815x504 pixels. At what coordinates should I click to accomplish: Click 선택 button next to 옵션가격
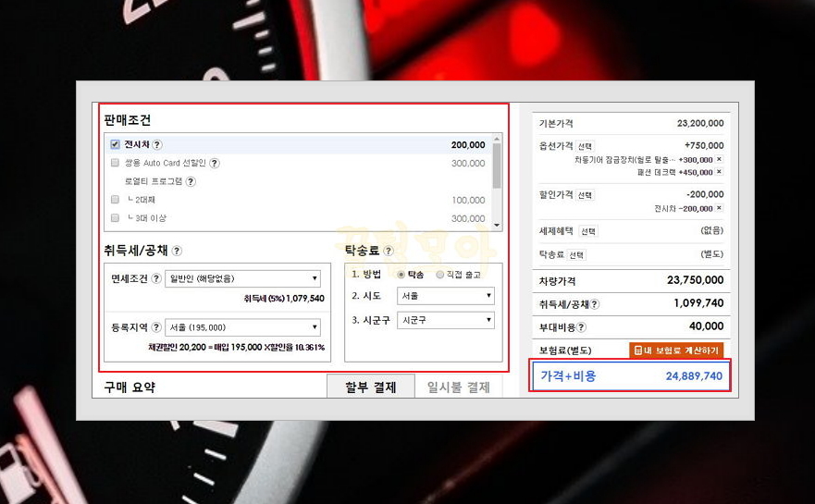(x=585, y=146)
